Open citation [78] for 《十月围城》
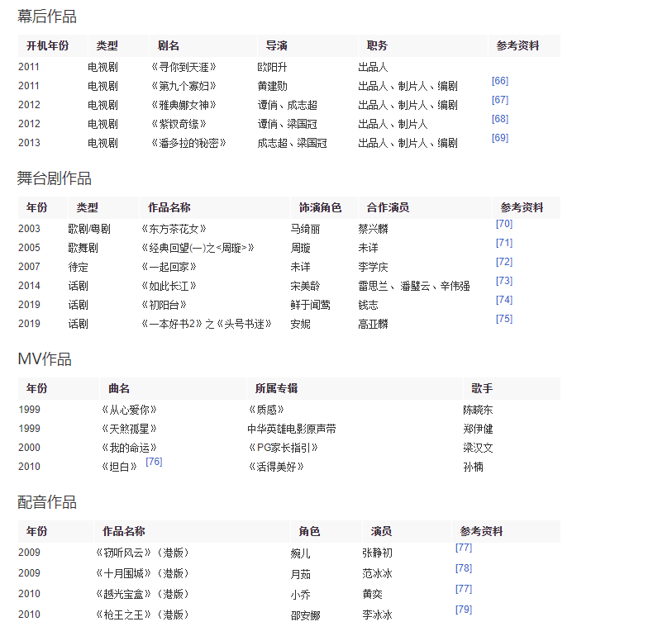The width and height of the screenshot is (672, 636). (464, 568)
